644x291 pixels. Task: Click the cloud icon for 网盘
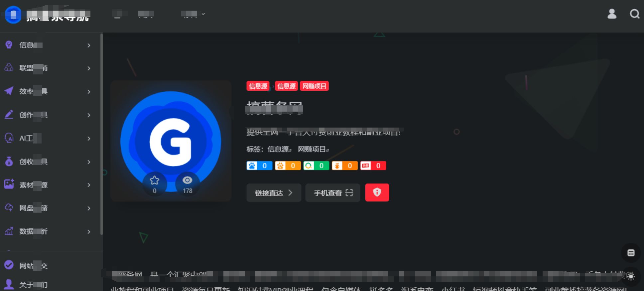[x=9, y=208]
